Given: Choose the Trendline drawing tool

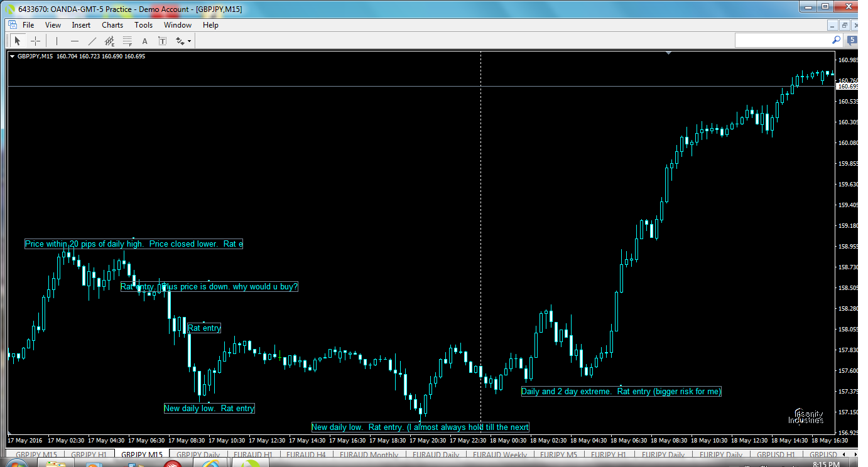Looking at the screenshot, I should (92, 41).
